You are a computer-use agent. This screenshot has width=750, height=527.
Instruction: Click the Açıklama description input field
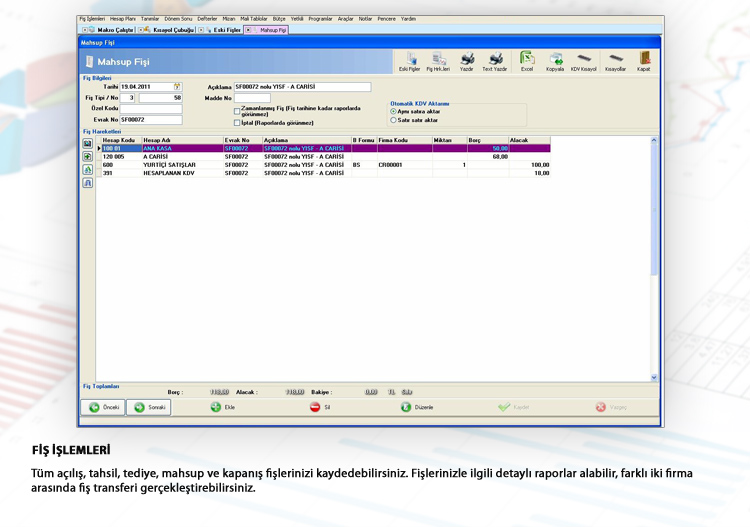point(302,87)
